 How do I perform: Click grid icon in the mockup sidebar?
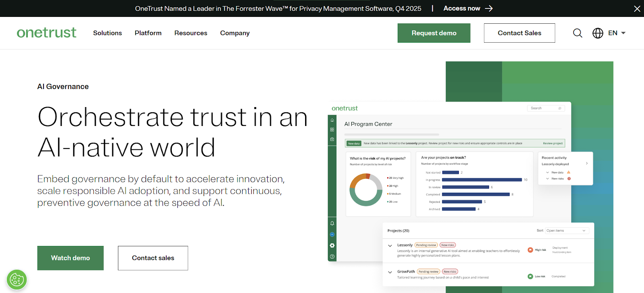[x=332, y=130]
